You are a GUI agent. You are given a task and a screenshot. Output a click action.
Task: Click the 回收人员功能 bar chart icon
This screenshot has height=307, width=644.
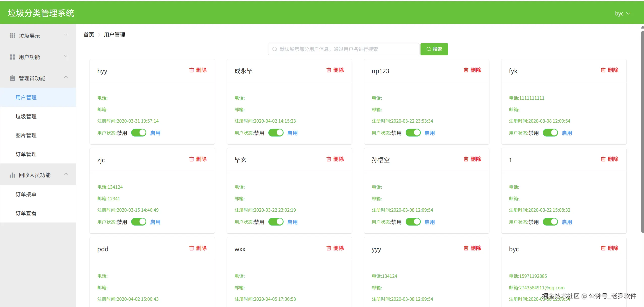(x=12, y=175)
